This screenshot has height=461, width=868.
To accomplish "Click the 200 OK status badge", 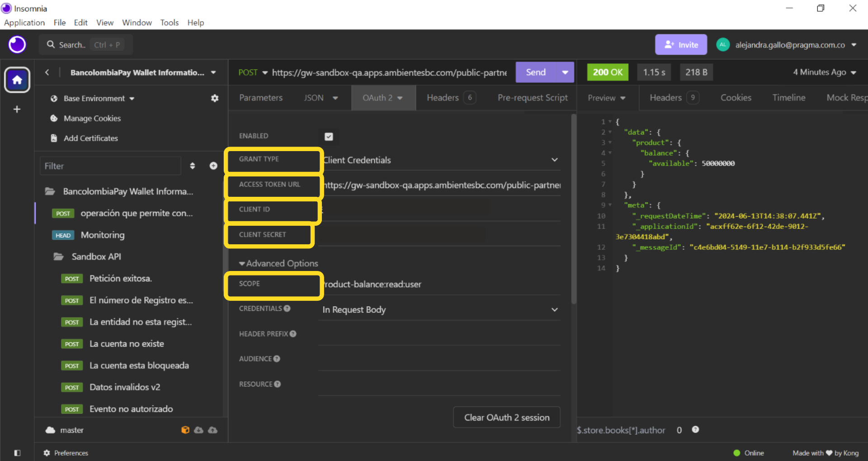I will click(x=608, y=72).
